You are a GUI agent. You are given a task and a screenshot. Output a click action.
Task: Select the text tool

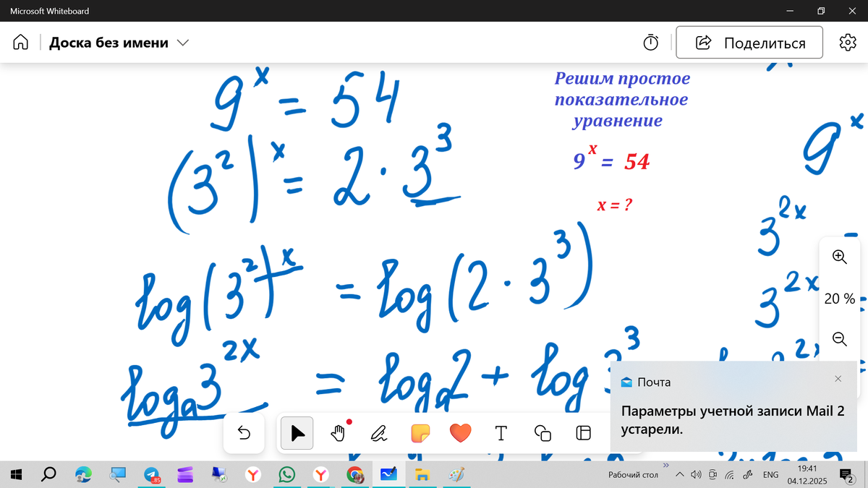501,433
